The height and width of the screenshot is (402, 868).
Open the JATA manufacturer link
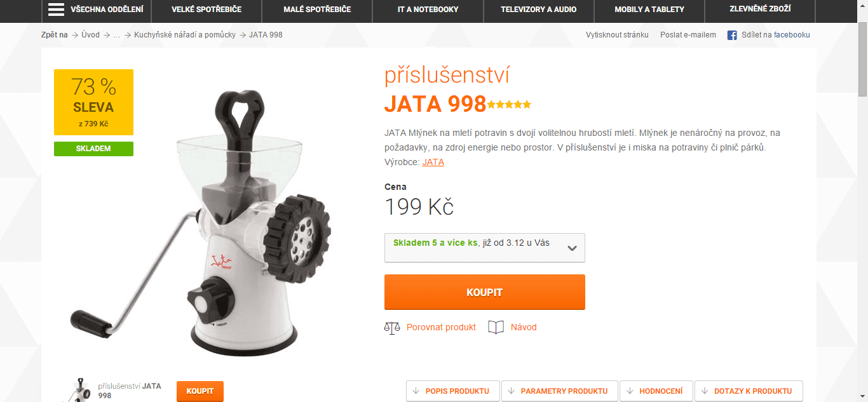433,162
